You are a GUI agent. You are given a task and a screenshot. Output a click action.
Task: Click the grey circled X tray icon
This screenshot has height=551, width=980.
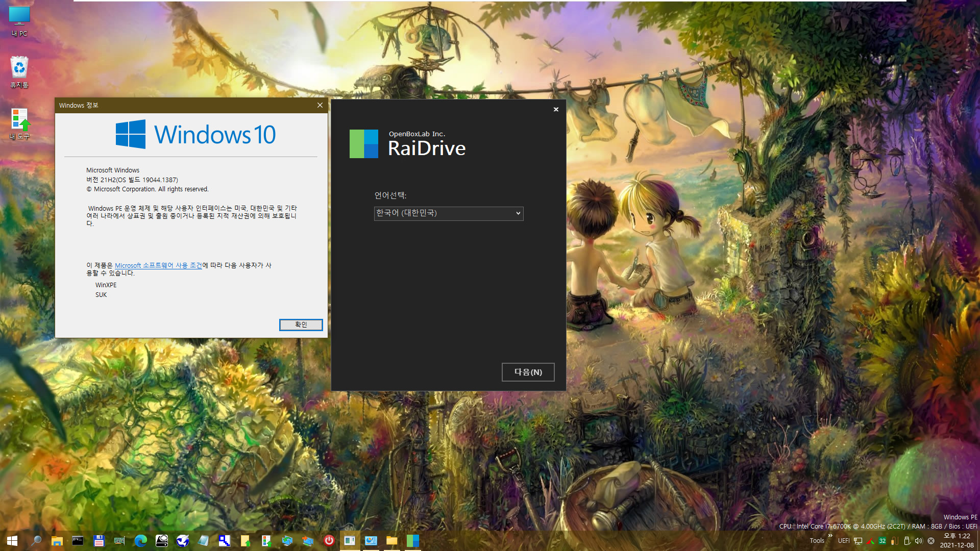tap(931, 541)
